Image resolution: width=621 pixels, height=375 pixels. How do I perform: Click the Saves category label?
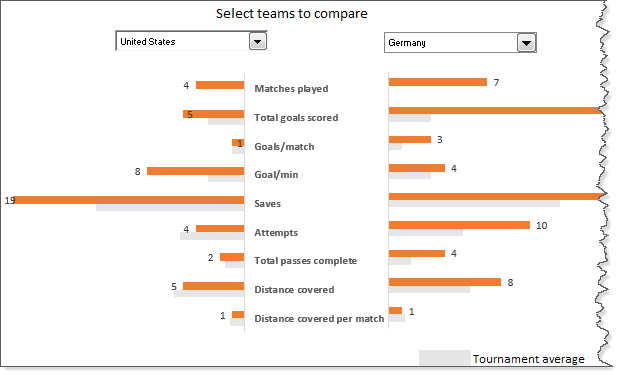point(267,204)
